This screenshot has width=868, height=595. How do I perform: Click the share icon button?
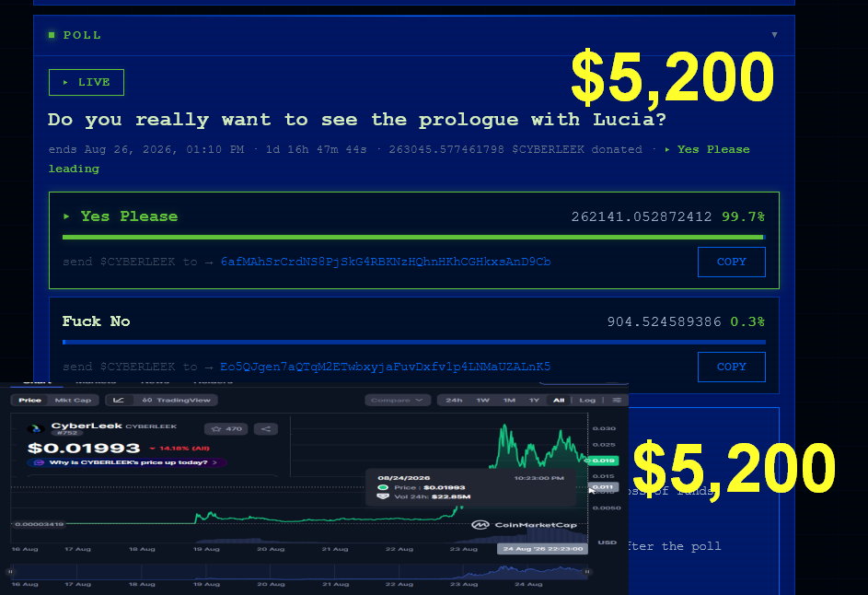pos(266,429)
